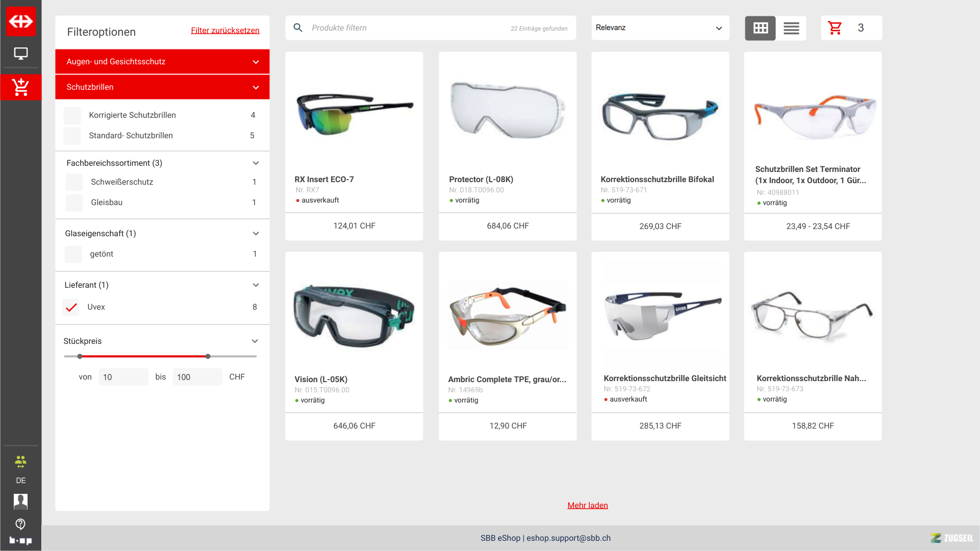This screenshot has height=551, width=980.
Task: Collapse the Stückpreis price section
Action: click(x=255, y=341)
